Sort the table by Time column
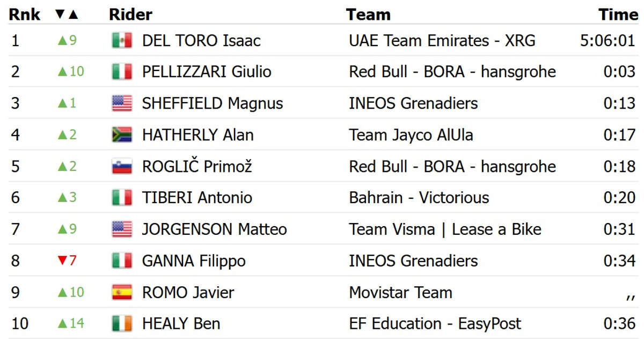Screen dimensions: 644x339 click(618, 15)
